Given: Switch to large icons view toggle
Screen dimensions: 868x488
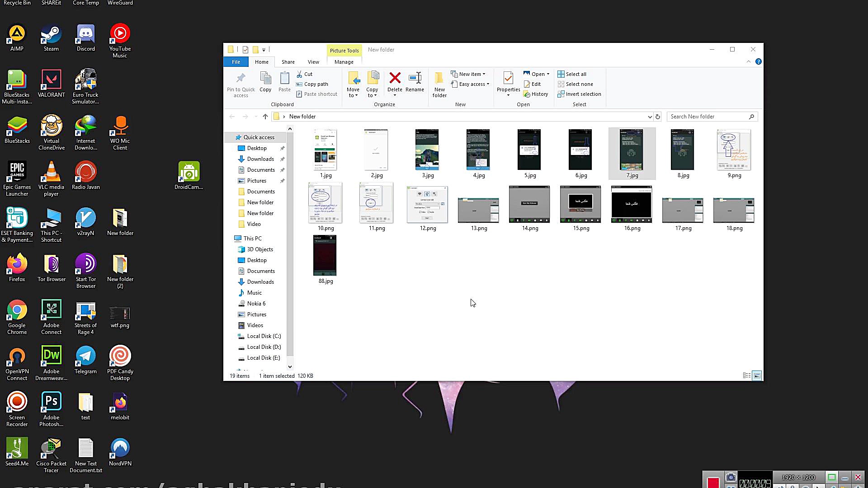Looking at the screenshot, I should [757, 375].
